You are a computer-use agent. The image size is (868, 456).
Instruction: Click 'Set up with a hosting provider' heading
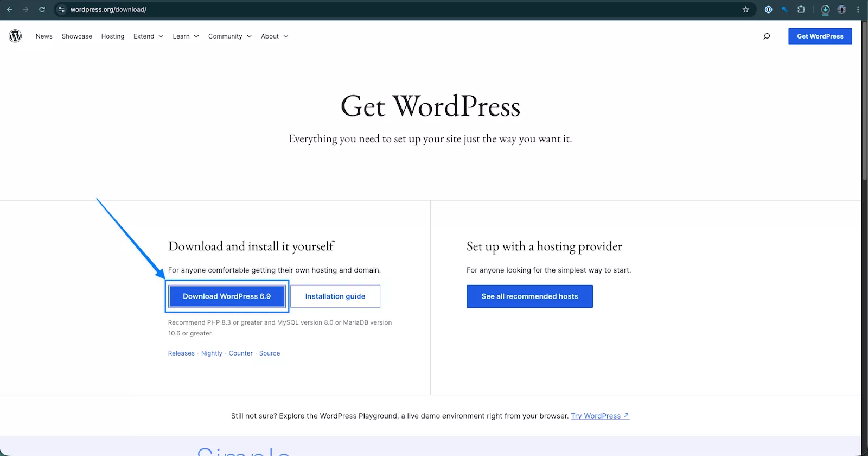[x=544, y=246]
